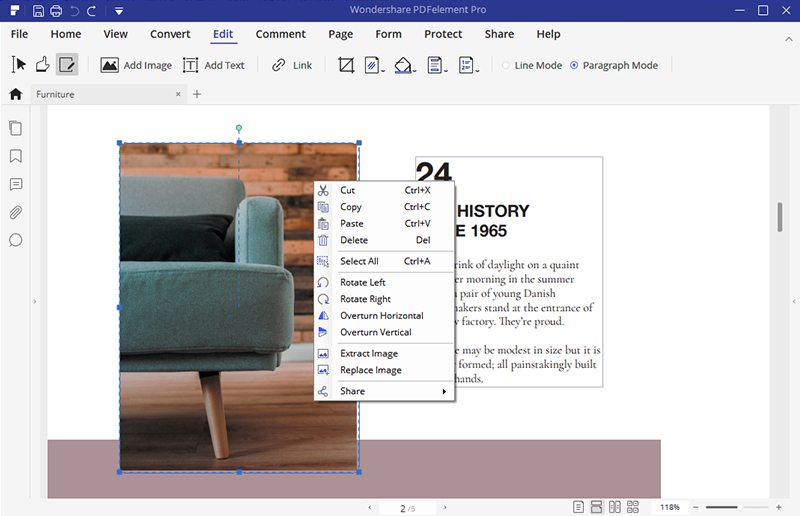Screen dimensions: 800x516
Task: Click the zoom slider handle
Action: coord(739,507)
